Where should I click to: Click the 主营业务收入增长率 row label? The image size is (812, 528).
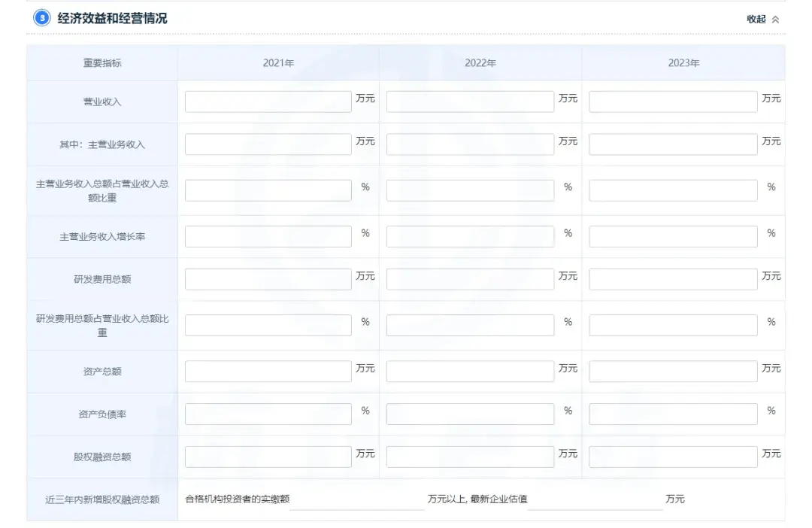(x=102, y=237)
